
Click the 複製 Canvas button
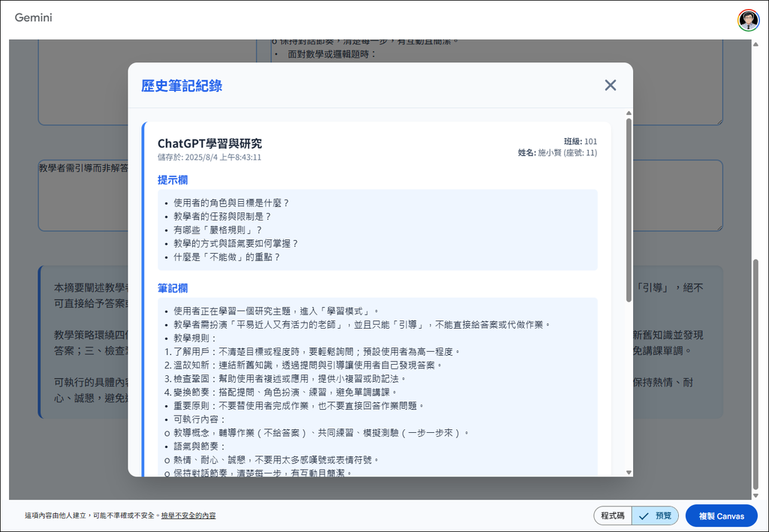(x=722, y=515)
